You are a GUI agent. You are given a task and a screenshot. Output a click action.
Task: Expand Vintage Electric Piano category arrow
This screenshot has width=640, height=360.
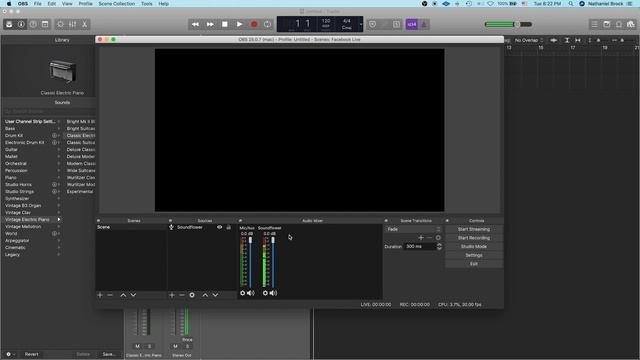click(59, 220)
